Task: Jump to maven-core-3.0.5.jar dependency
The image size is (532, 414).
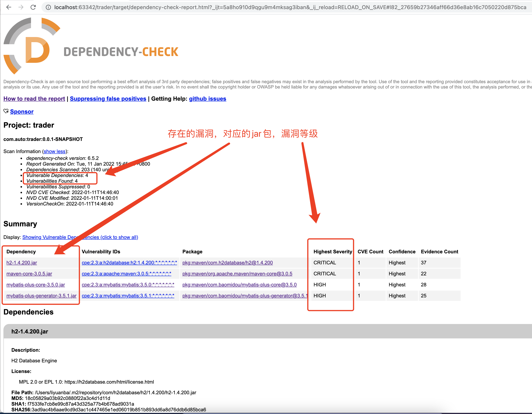Action: coord(29,274)
